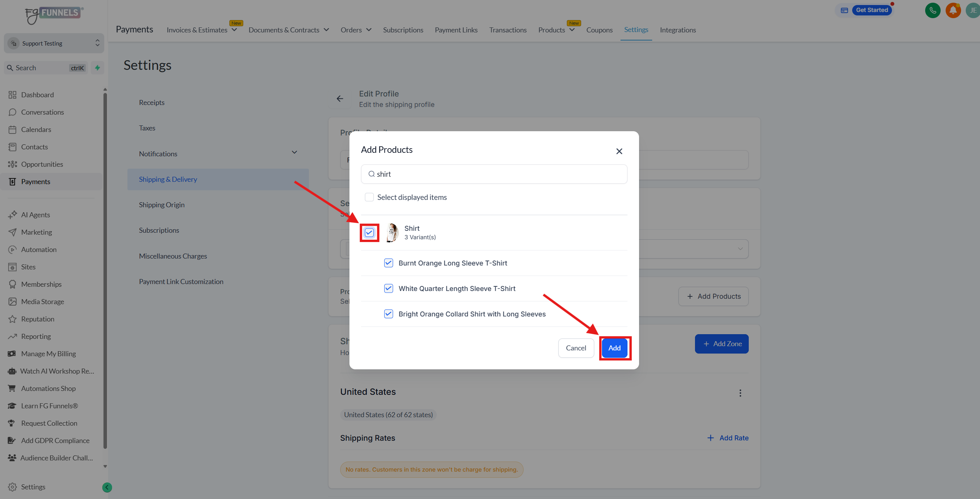The width and height of the screenshot is (980, 499).
Task: Collapse sidebar with green arrow button
Action: pyautogui.click(x=107, y=487)
